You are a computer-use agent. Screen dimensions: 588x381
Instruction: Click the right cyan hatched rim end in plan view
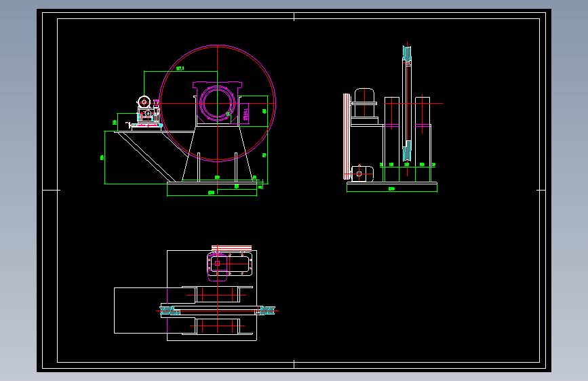click(x=267, y=311)
